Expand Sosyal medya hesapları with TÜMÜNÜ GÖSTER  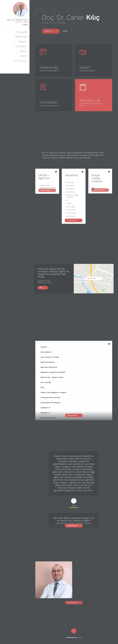coord(100,190)
